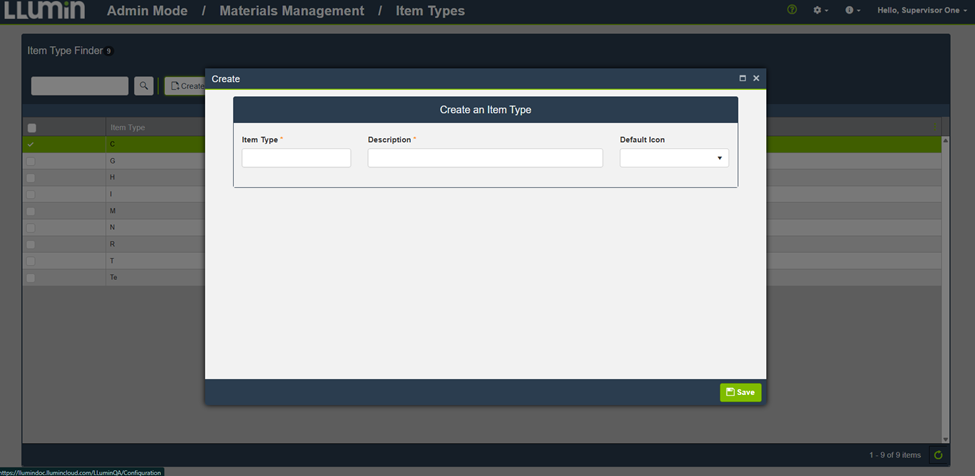This screenshot has height=476, width=975.
Task: Open the Default Icon dropdown
Action: [674, 158]
